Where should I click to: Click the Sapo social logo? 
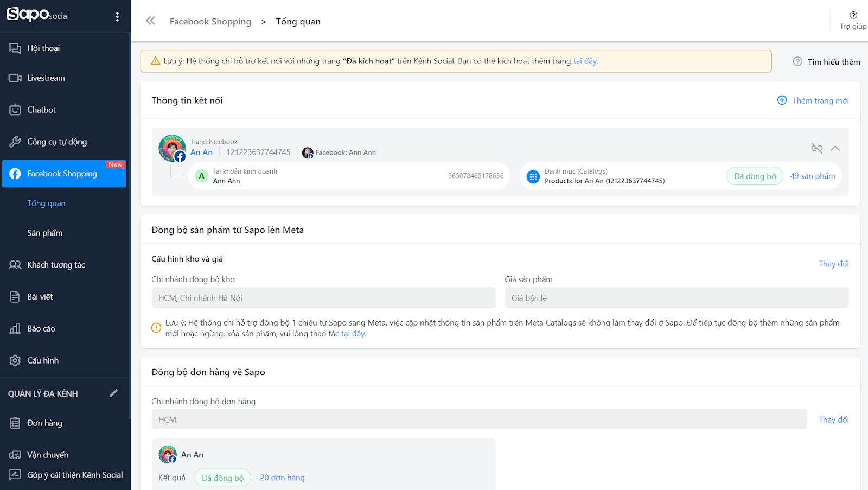(37, 14)
